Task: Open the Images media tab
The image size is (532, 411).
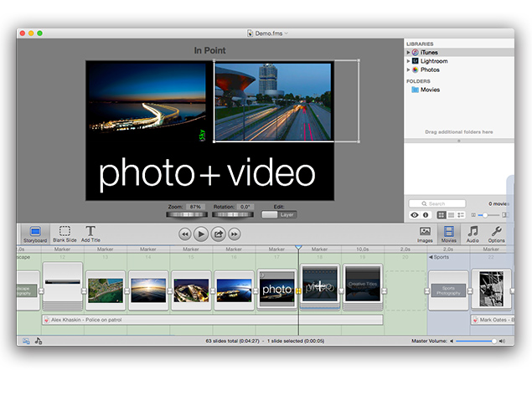Action: click(425, 234)
